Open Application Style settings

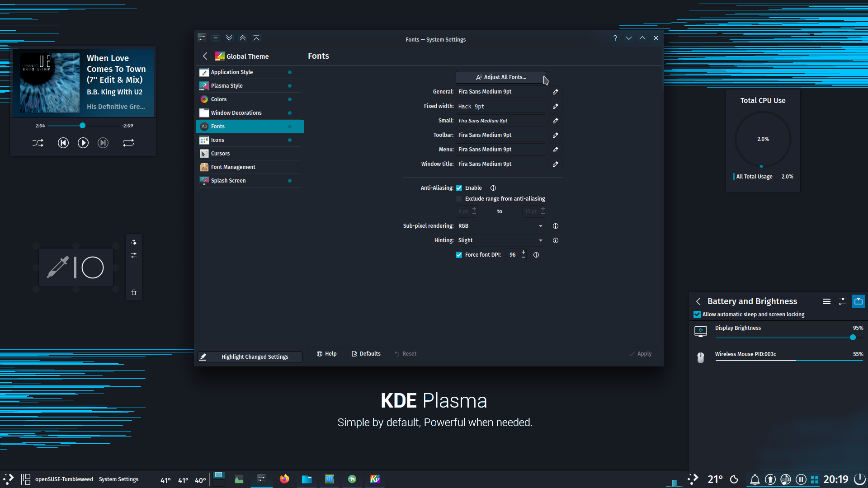(x=250, y=72)
